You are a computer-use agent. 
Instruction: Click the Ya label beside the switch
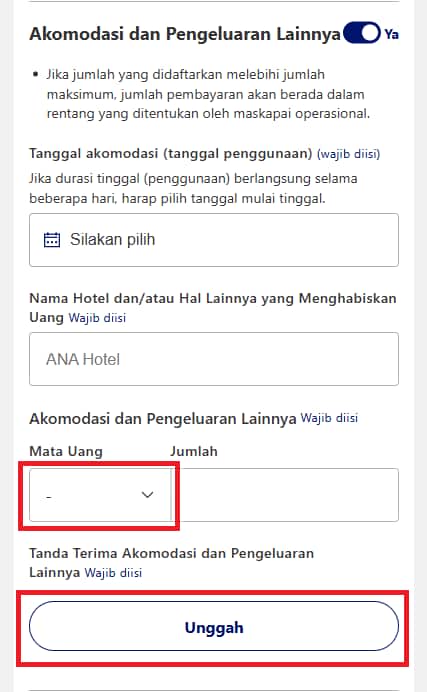(x=391, y=34)
